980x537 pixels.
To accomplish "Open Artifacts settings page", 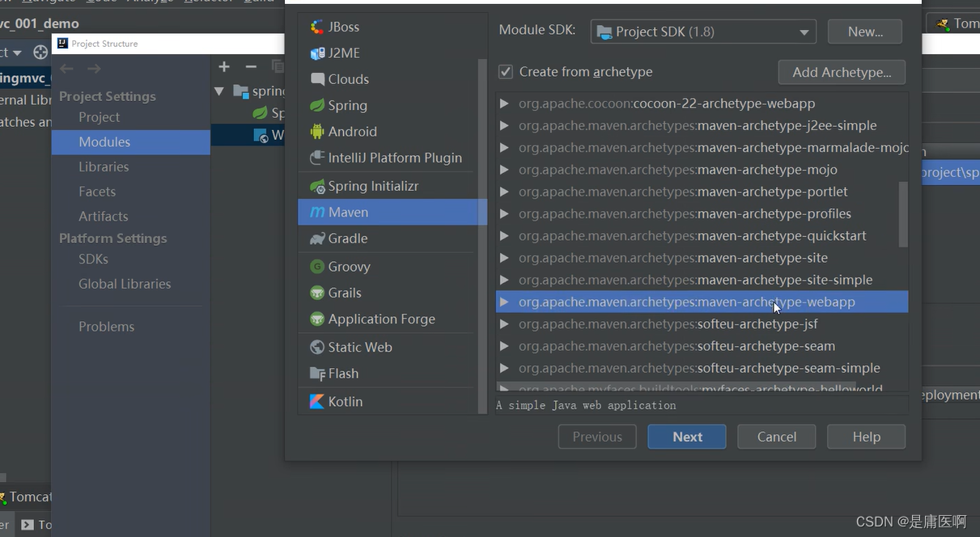I will [x=104, y=216].
